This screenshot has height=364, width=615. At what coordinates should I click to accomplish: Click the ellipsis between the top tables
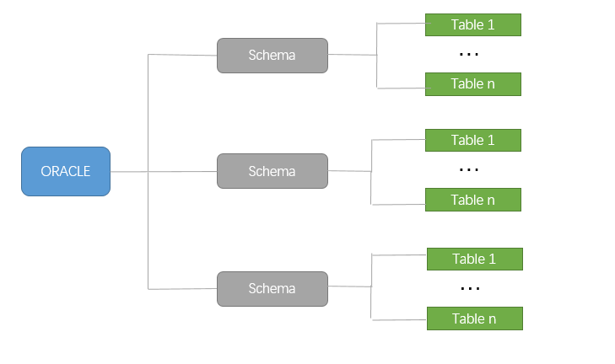click(469, 55)
